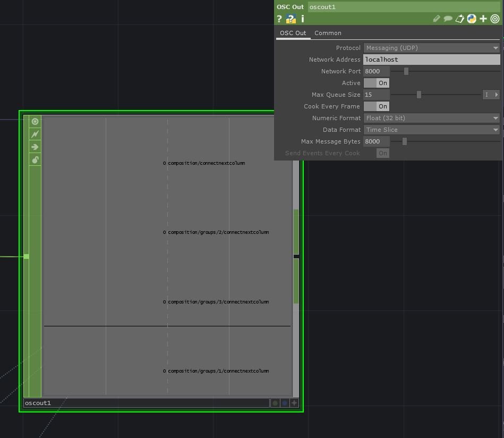
Task: Open the Data Format dropdown
Action: coord(431,130)
